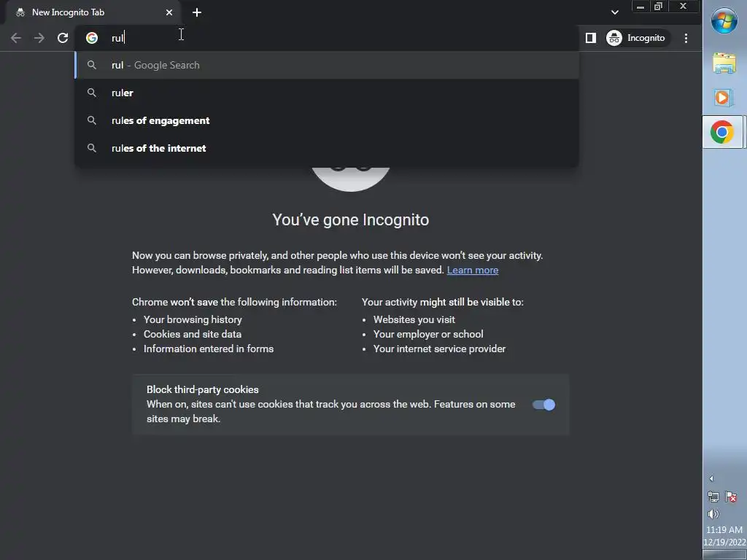
Task: Open the Windows Start orb
Action: click(x=724, y=21)
